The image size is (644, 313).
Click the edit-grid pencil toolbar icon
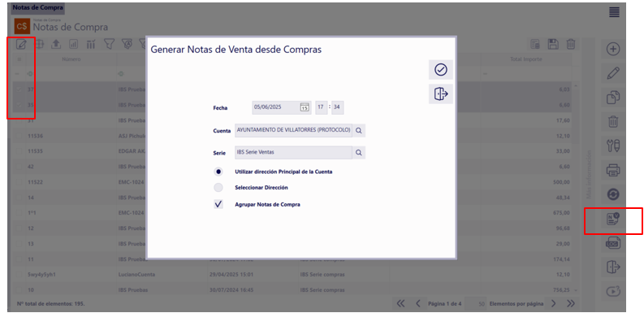tap(21, 44)
